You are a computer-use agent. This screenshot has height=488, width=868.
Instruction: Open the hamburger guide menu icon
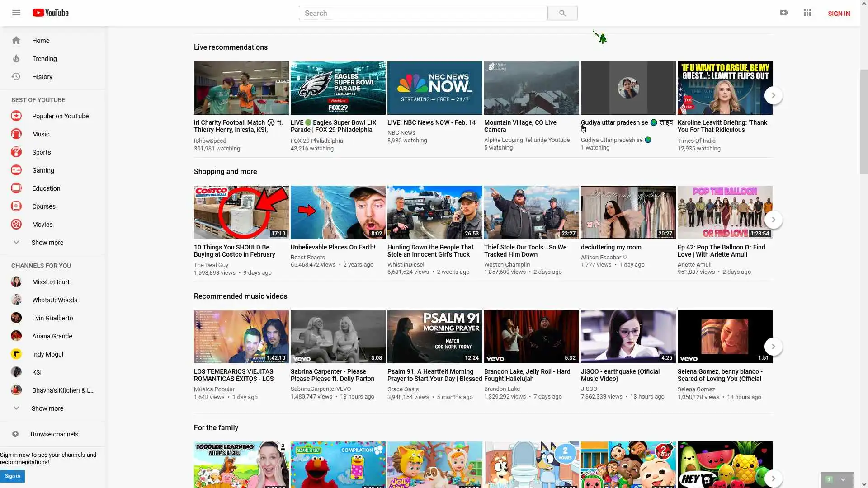[x=16, y=13]
